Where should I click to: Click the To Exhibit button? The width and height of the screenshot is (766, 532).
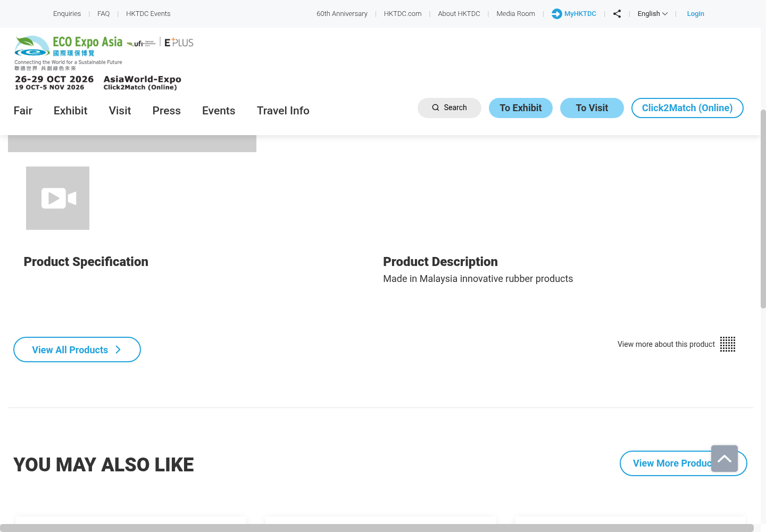tap(521, 108)
